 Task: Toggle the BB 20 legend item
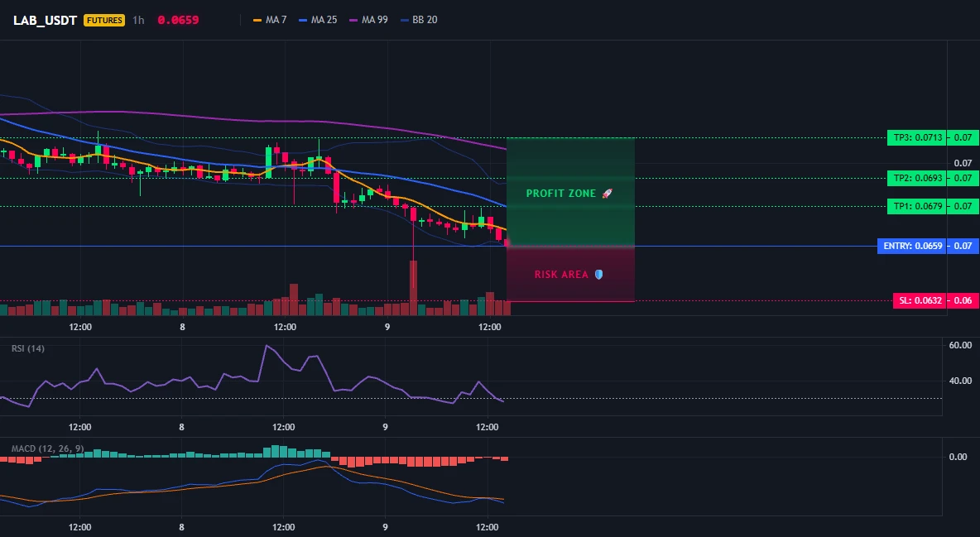(x=420, y=20)
